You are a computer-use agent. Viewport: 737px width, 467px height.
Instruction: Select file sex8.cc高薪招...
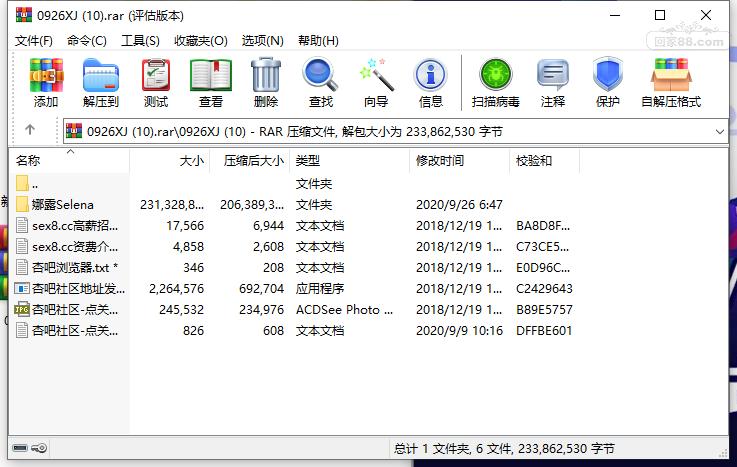click(67, 226)
